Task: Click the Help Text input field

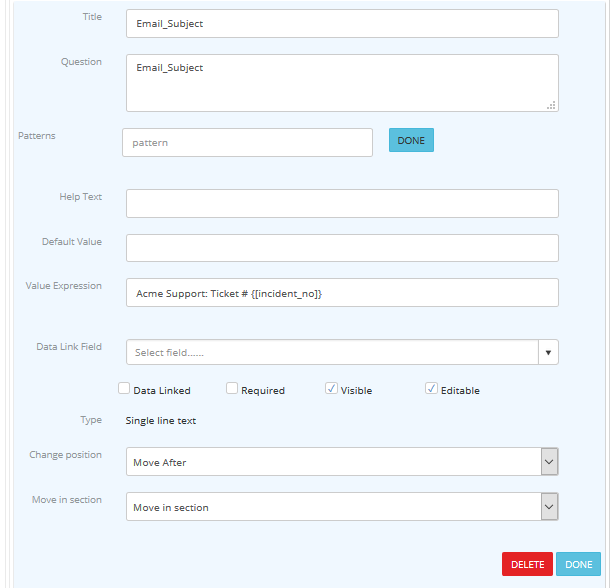Action: (342, 204)
